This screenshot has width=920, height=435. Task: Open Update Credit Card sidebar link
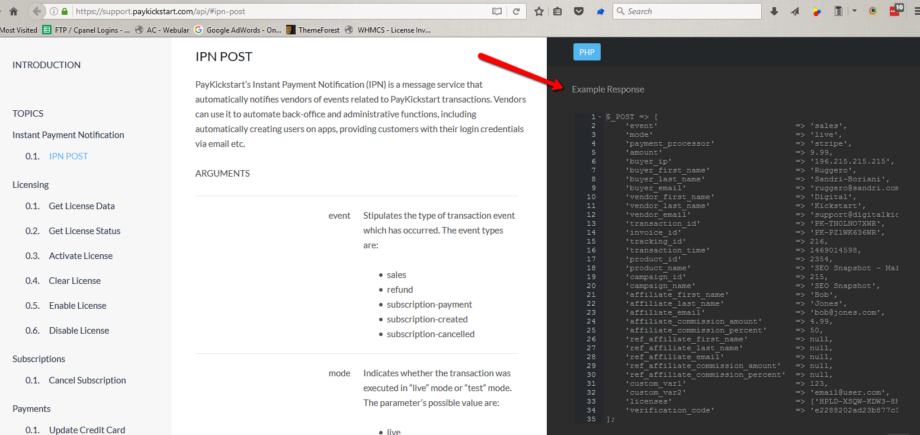pos(87,429)
